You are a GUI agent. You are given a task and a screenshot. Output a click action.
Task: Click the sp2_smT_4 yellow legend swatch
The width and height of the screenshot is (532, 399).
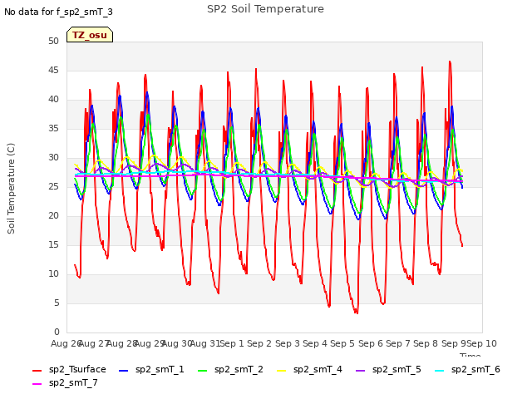click(x=282, y=371)
